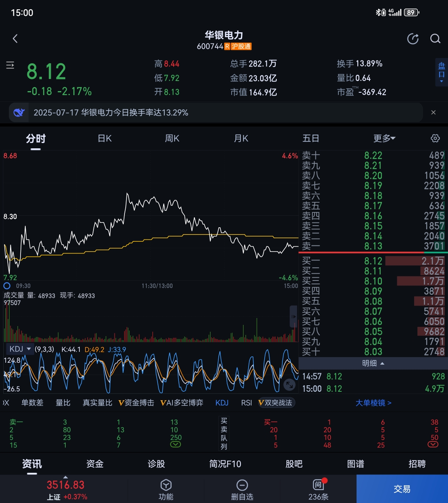Tap the 买一 8.12 order row
This screenshot has height=503, width=448.
tap(373, 261)
